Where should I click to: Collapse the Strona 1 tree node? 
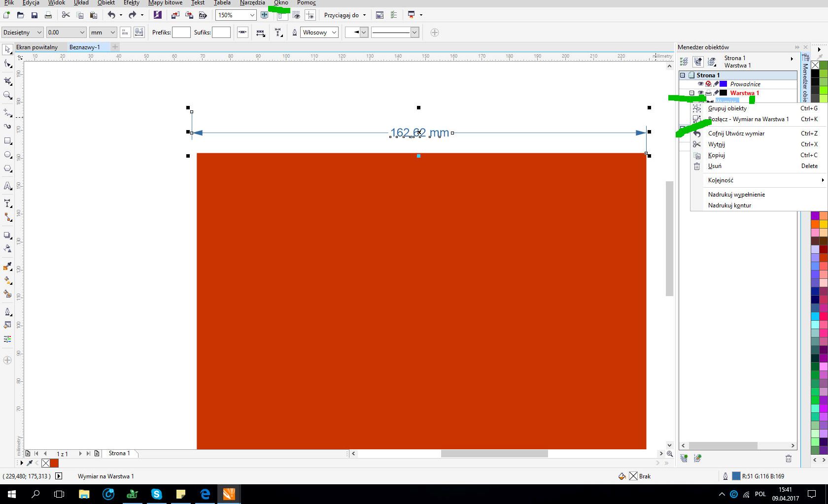[x=683, y=75]
